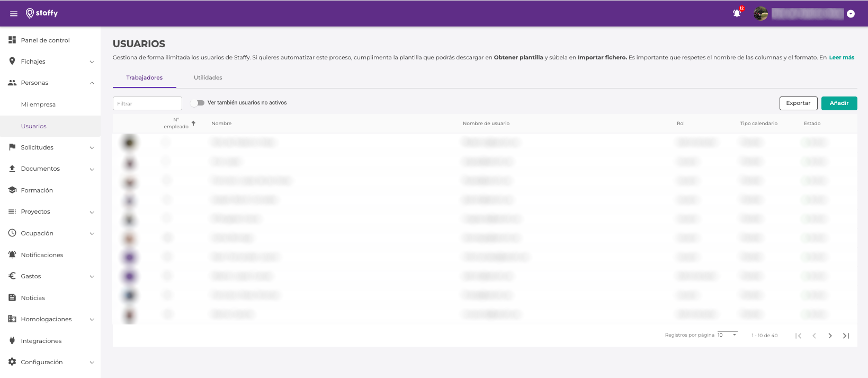
Task: Open the Leer más link
Action: [842, 57]
